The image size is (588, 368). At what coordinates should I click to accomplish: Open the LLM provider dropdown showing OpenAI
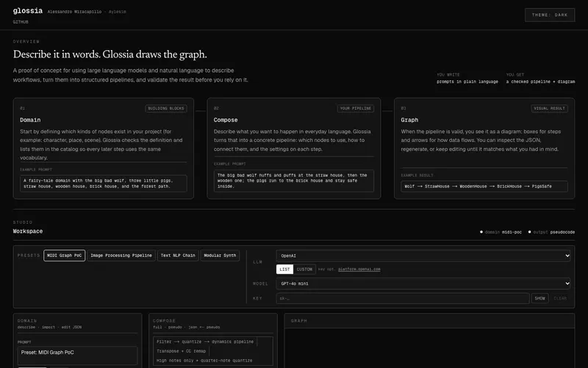click(423, 255)
